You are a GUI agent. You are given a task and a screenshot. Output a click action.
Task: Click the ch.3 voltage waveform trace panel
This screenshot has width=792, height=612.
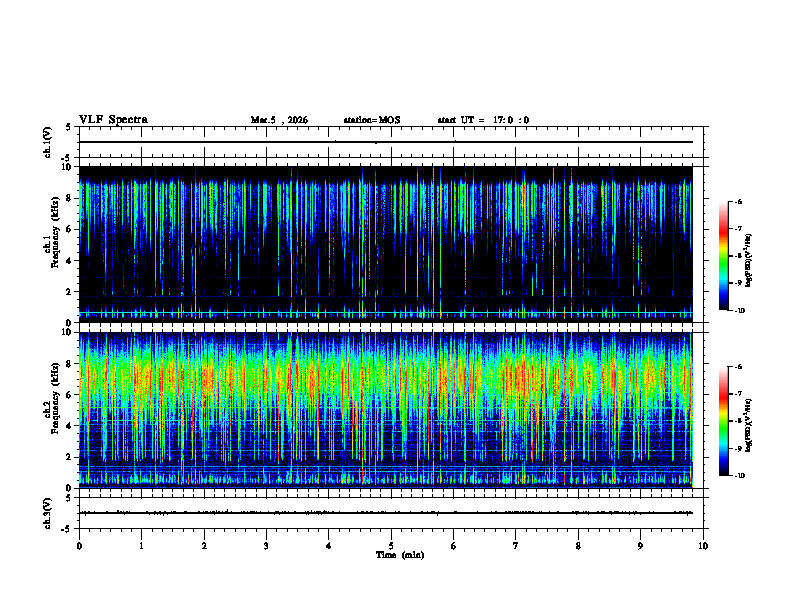pos(391,513)
